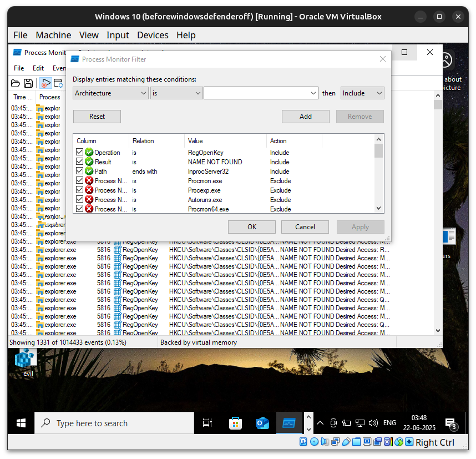The width and height of the screenshot is (476, 459).
Task: Uncheck the Procmon.exe exclude filter
Action: [x=79, y=180]
